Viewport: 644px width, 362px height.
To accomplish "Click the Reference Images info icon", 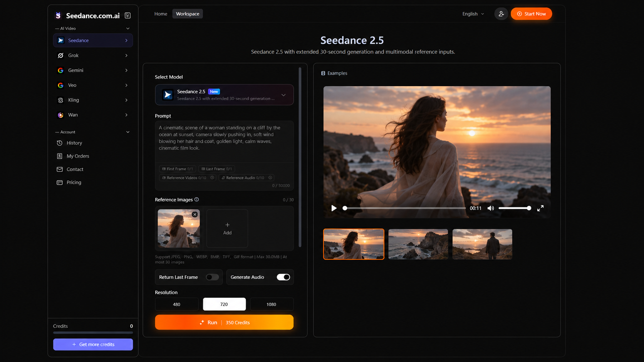I will (x=197, y=200).
